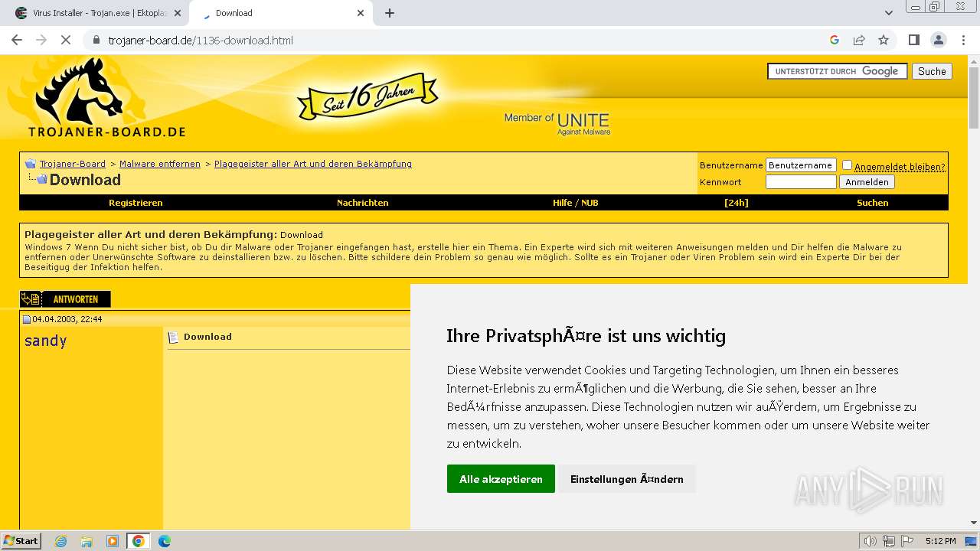980x551 pixels.
Task: Click the page vertical scrollbar thumb
Action: (974, 98)
